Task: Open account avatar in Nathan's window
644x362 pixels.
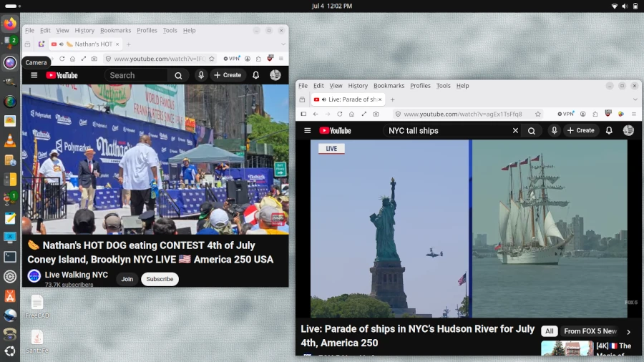Action: (x=275, y=75)
